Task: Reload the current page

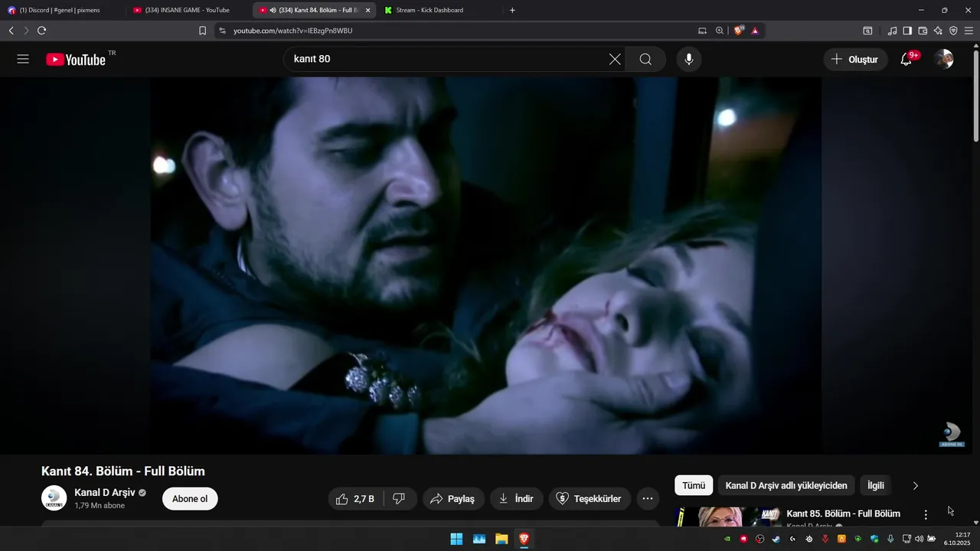Action: tap(41, 31)
